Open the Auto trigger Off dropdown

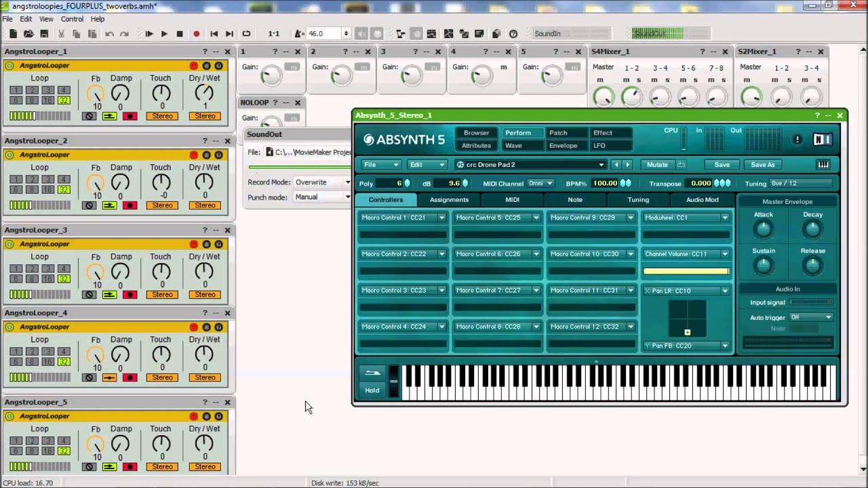point(811,317)
